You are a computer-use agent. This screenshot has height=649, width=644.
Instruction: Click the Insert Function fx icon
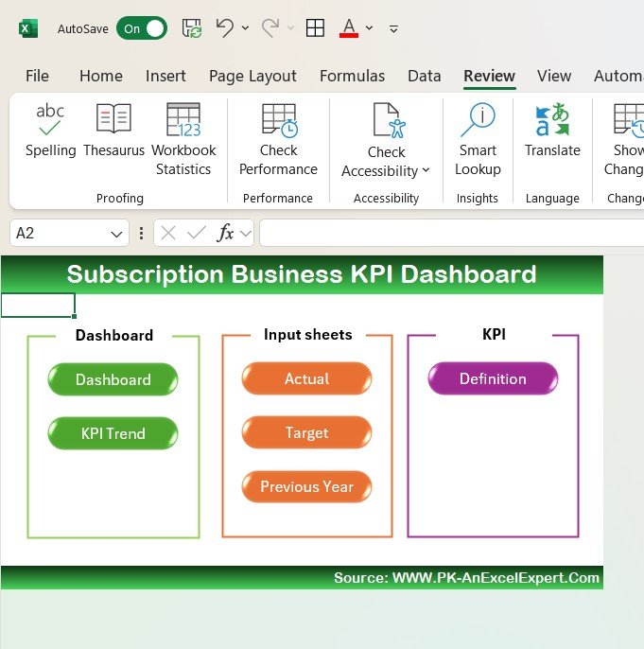225,233
